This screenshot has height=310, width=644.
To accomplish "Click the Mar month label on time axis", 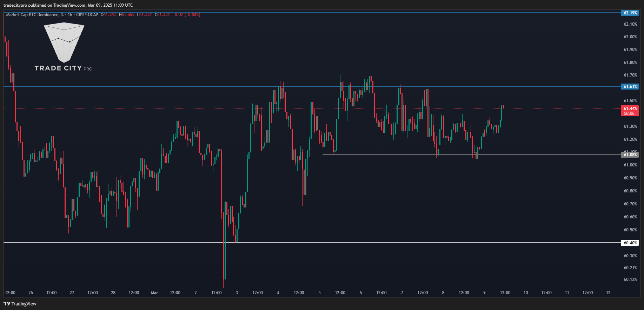I will pos(154,293).
